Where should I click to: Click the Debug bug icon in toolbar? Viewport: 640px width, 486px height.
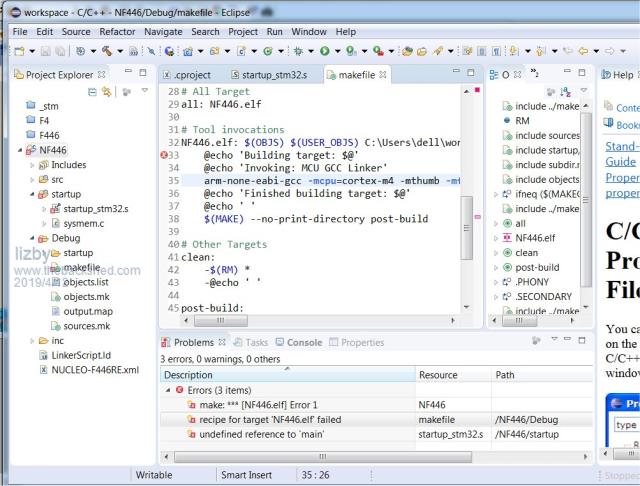[x=298, y=49]
